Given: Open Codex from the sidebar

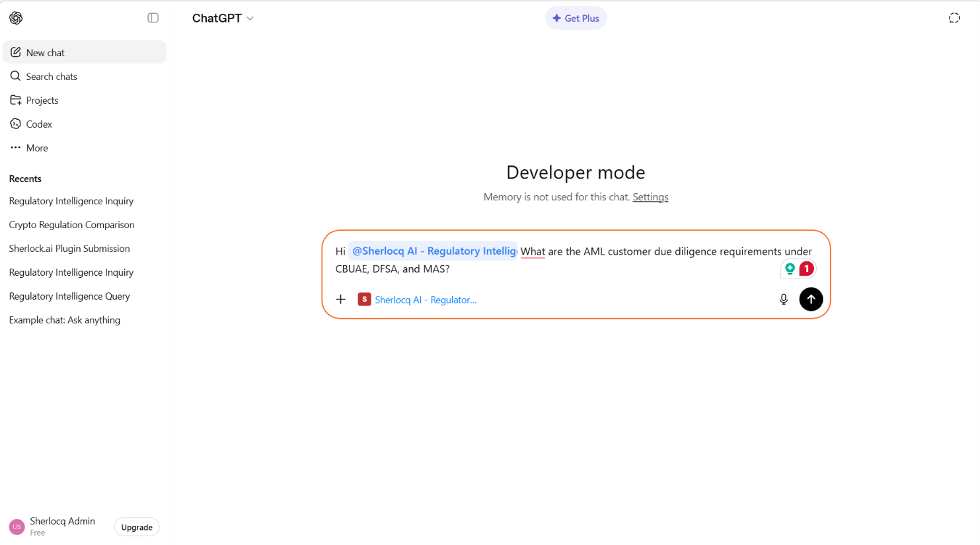Looking at the screenshot, I should [x=85, y=124].
